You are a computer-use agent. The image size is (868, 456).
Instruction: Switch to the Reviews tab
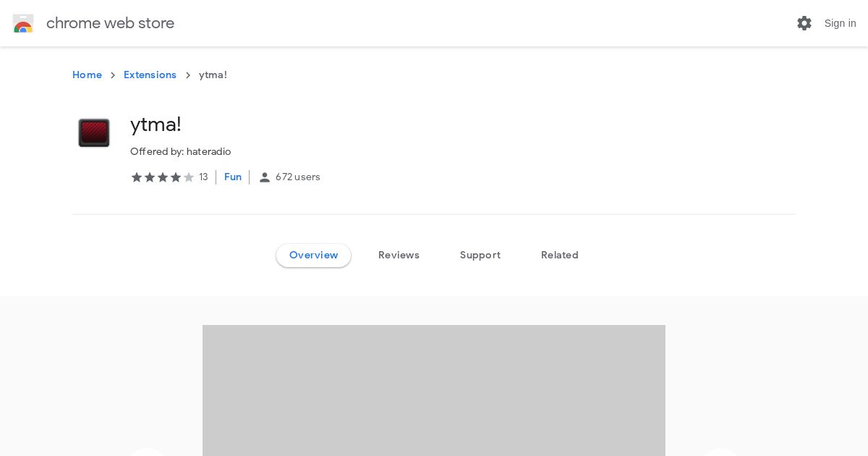(x=399, y=256)
